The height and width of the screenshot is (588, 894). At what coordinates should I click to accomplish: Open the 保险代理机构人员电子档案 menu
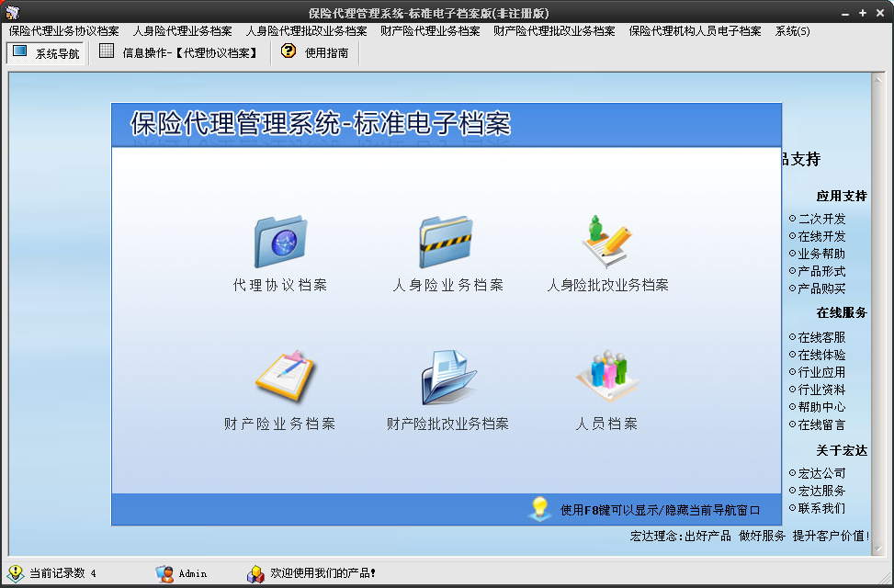(694, 30)
